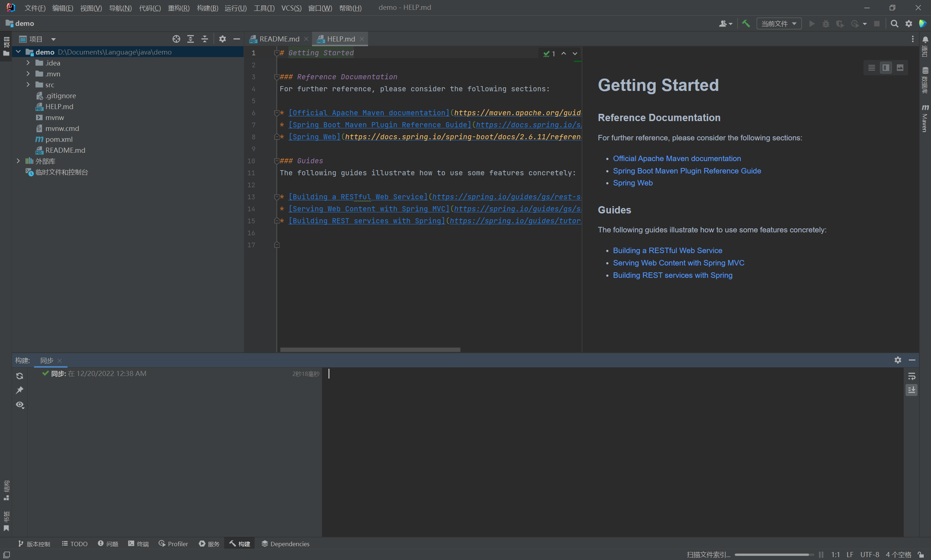Click the search icon in top-right toolbar
The width and height of the screenshot is (931, 560).
[x=894, y=24]
